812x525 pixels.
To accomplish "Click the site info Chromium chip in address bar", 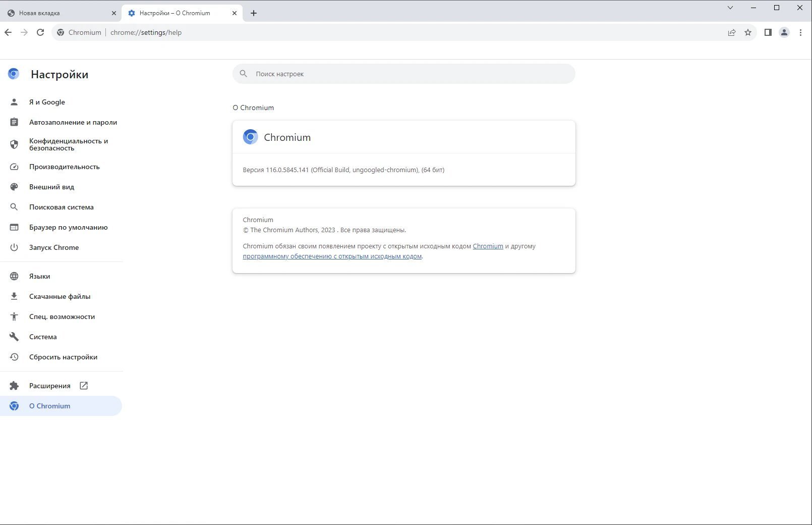I will [79, 32].
